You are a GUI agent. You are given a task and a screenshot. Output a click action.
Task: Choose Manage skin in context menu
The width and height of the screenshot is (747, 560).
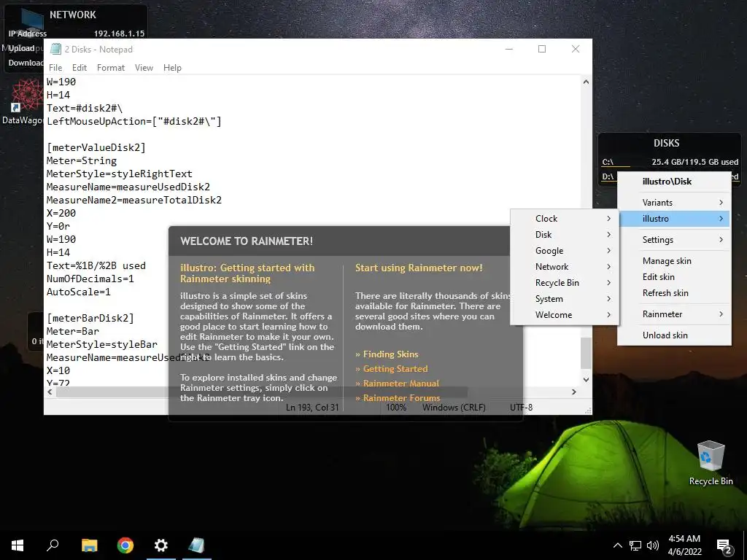pyautogui.click(x=674, y=260)
